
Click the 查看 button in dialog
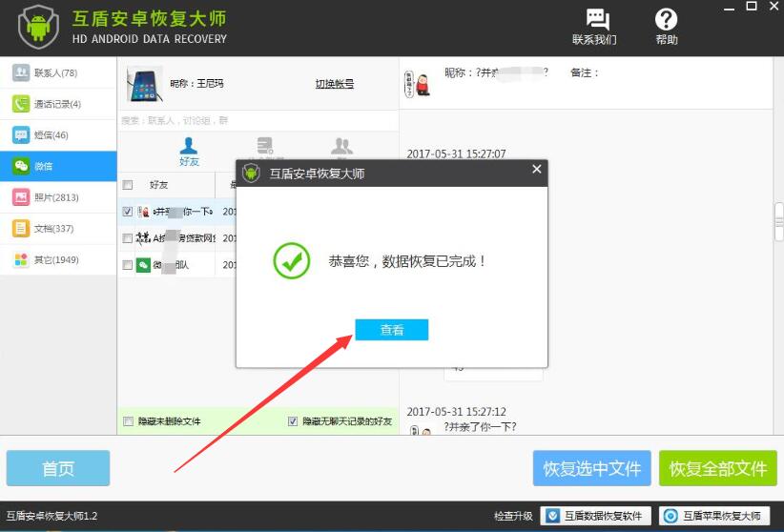pyautogui.click(x=391, y=330)
